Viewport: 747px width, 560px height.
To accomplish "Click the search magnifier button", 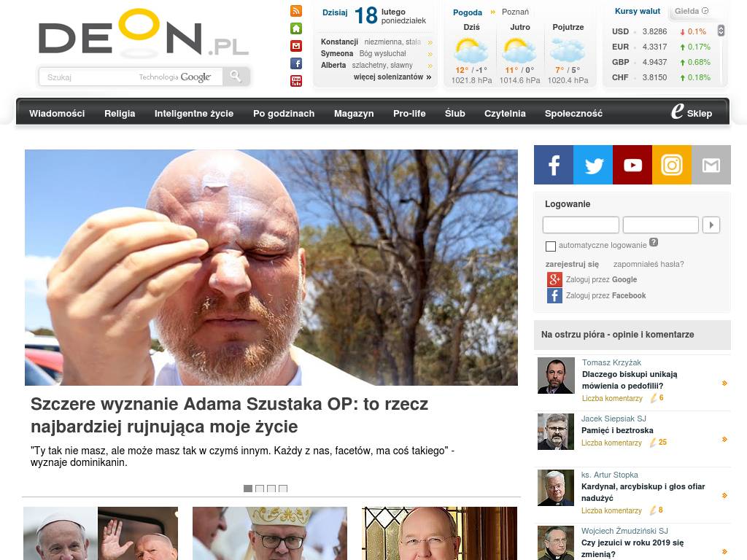I will (236, 76).
